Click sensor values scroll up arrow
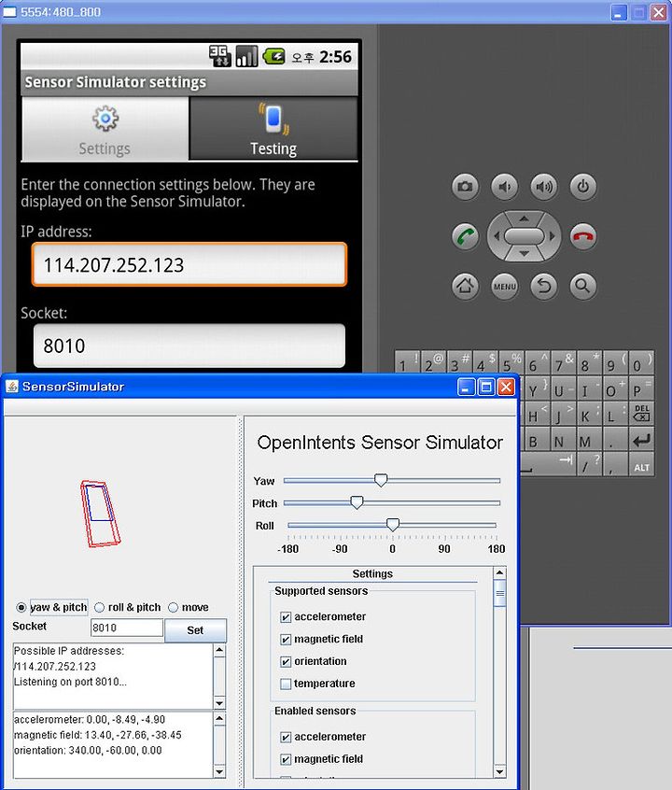The width and height of the screenshot is (672, 790). pos(219,718)
